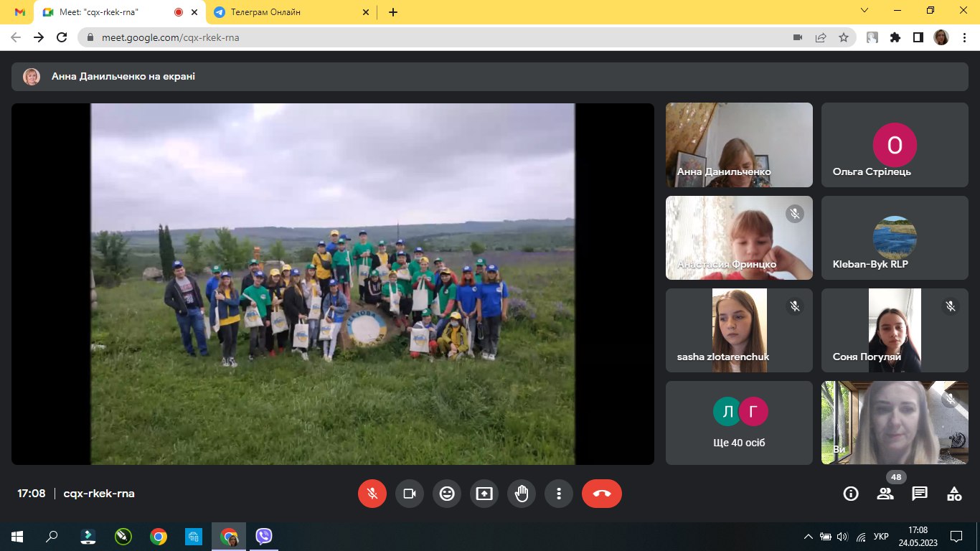Toggle the camera on or off

(410, 494)
